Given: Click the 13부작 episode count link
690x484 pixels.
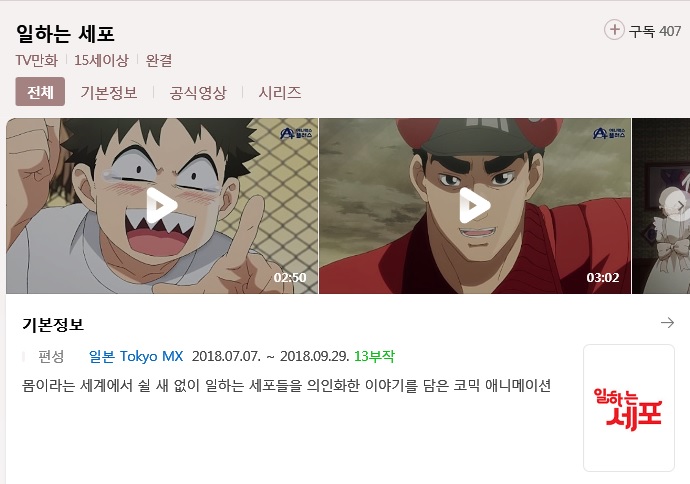Looking at the screenshot, I should point(374,356).
